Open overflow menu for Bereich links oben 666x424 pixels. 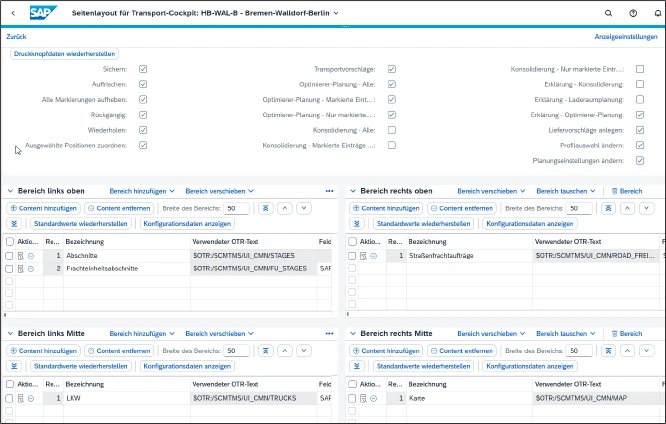[x=329, y=190]
